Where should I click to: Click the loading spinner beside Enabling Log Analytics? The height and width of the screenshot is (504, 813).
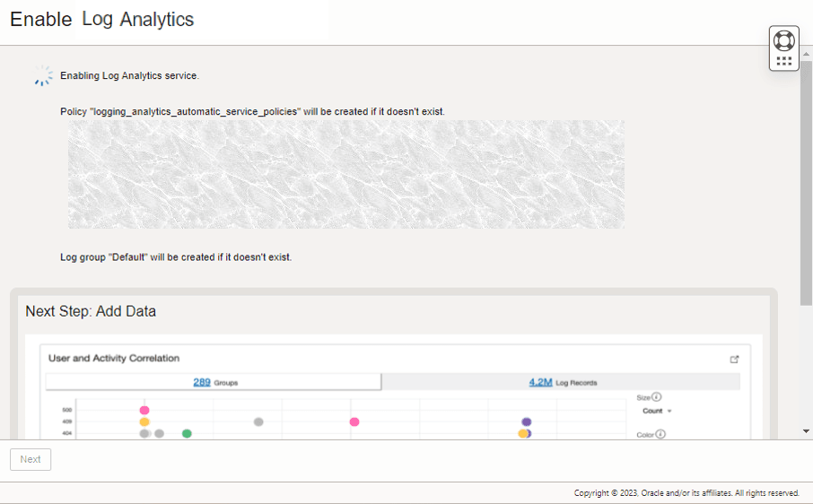pos(43,76)
